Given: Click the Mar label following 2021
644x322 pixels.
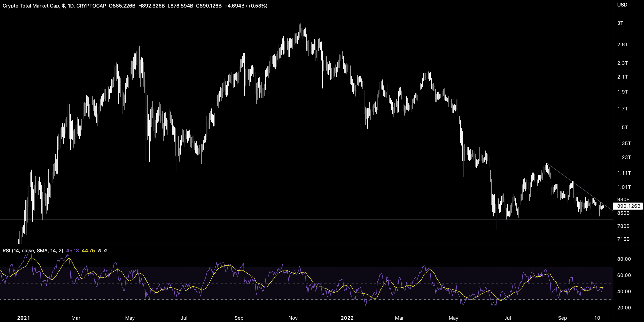Looking at the screenshot, I should [76, 318].
